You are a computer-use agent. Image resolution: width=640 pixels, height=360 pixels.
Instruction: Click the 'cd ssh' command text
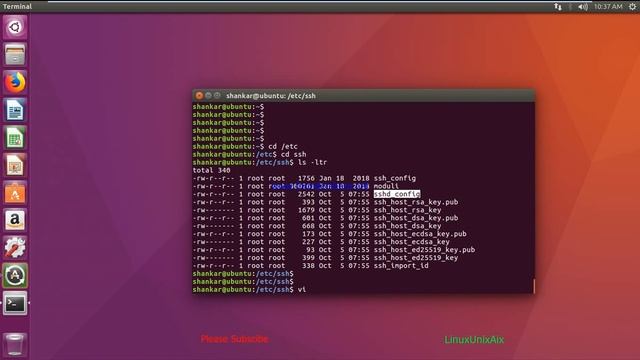(293, 154)
